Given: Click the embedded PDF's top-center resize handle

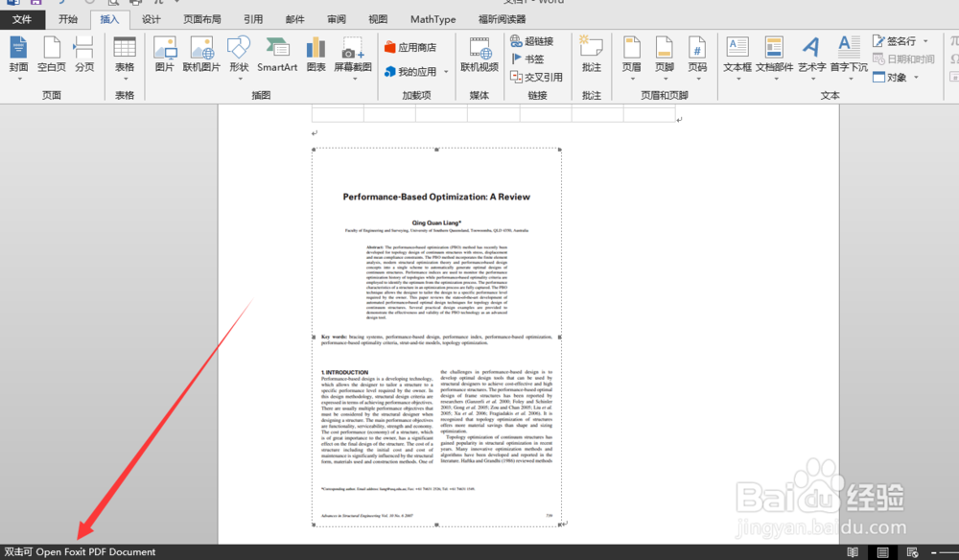Looking at the screenshot, I should (x=436, y=150).
